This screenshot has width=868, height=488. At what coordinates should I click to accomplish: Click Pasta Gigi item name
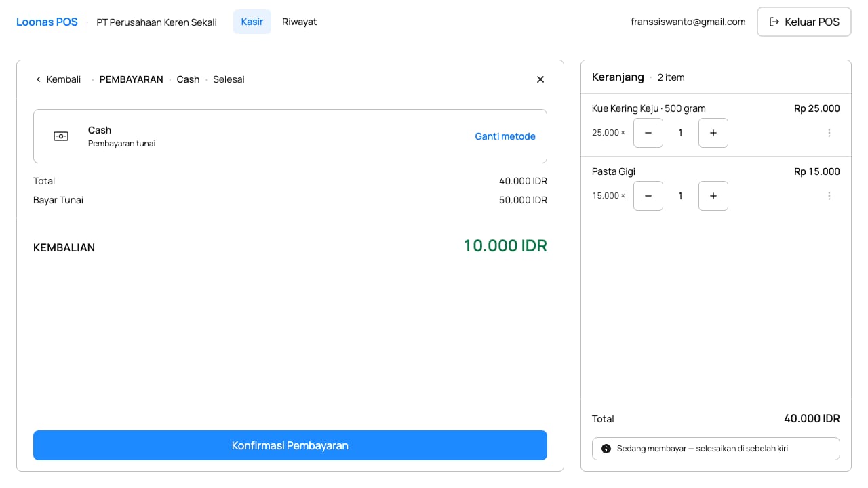click(614, 171)
